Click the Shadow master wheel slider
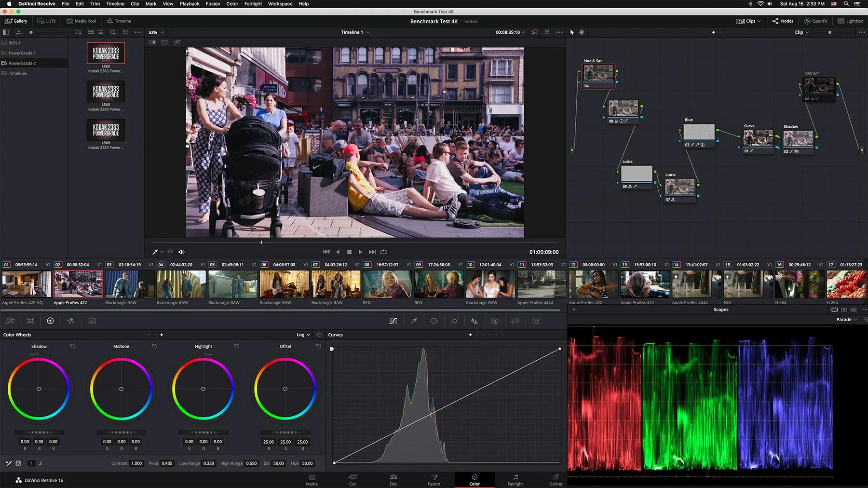This screenshot has height=488, width=868. coord(39,432)
